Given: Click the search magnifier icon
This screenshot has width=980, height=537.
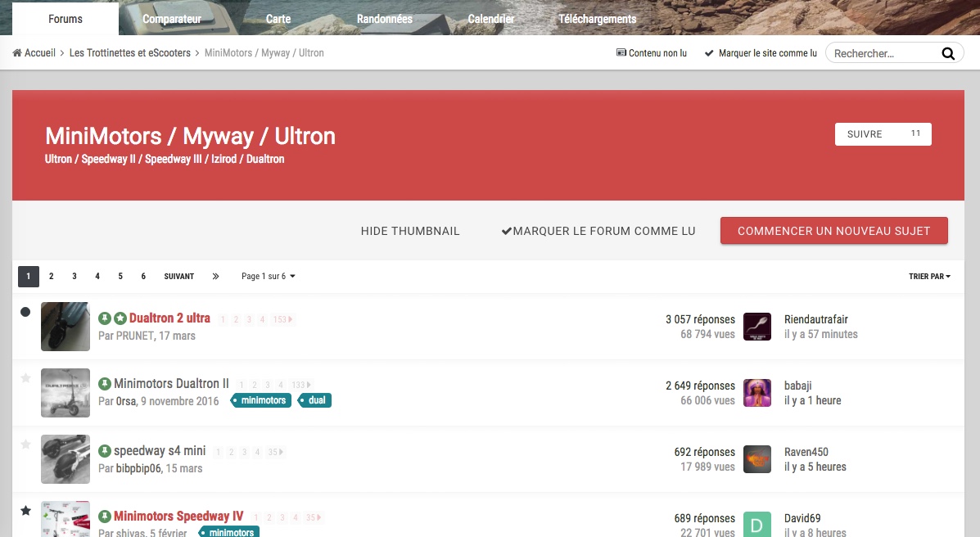Looking at the screenshot, I should click(x=948, y=54).
